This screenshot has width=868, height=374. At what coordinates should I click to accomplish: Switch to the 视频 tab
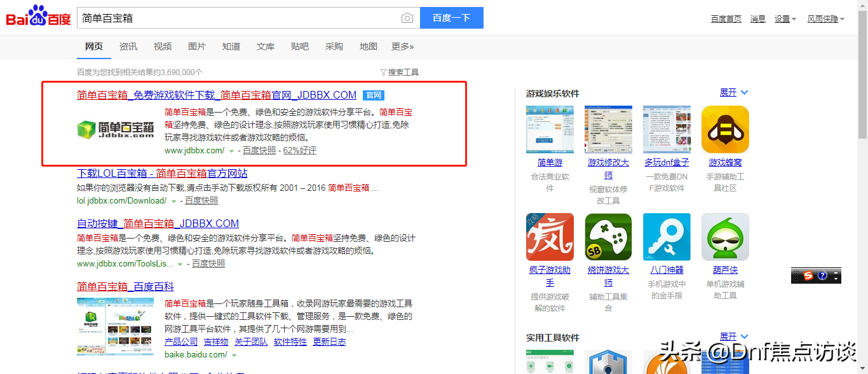(x=163, y=46)
